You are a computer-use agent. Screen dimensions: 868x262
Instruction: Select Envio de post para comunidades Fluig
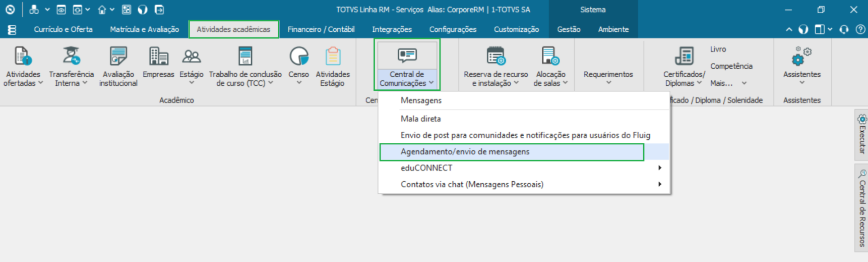pyautogui.click(x=524, y=135)
